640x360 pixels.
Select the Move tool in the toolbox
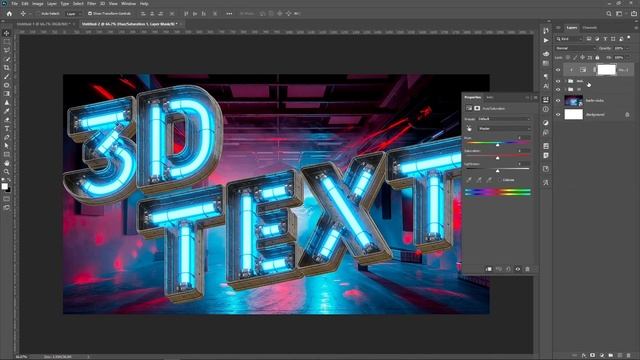click(7, 33)
